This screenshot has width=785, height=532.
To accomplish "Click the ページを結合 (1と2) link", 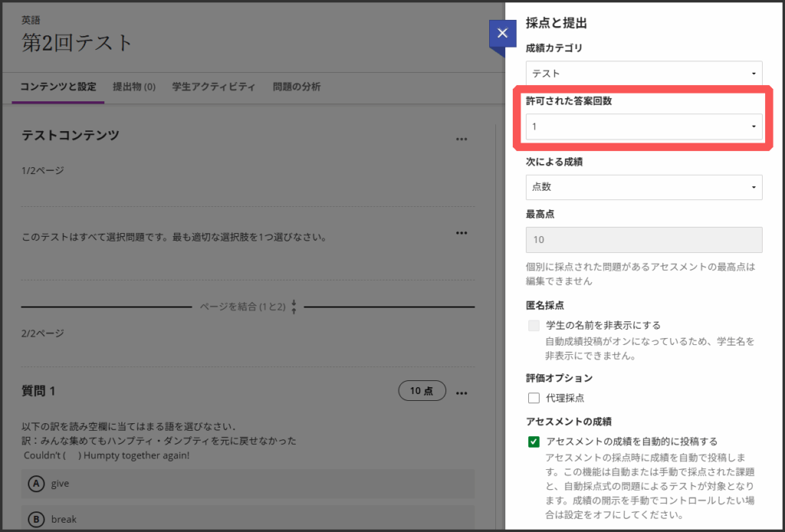I will tap(242, 307).
